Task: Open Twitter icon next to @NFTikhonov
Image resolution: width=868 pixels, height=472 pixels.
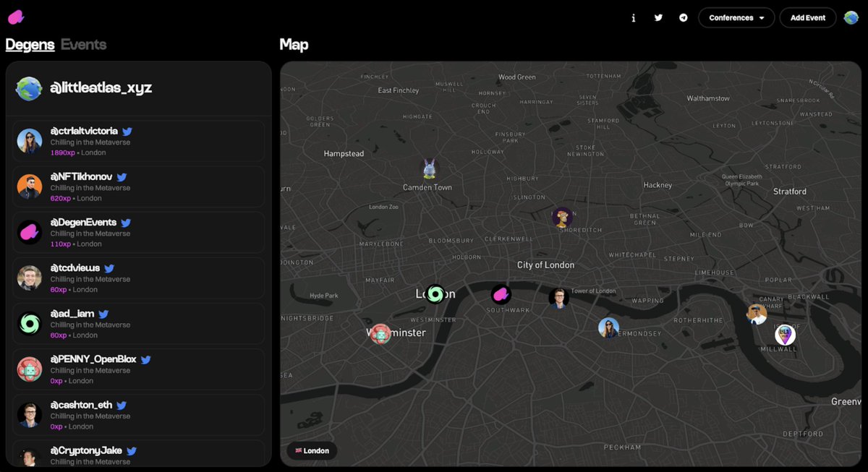Action: click(122, 177)
